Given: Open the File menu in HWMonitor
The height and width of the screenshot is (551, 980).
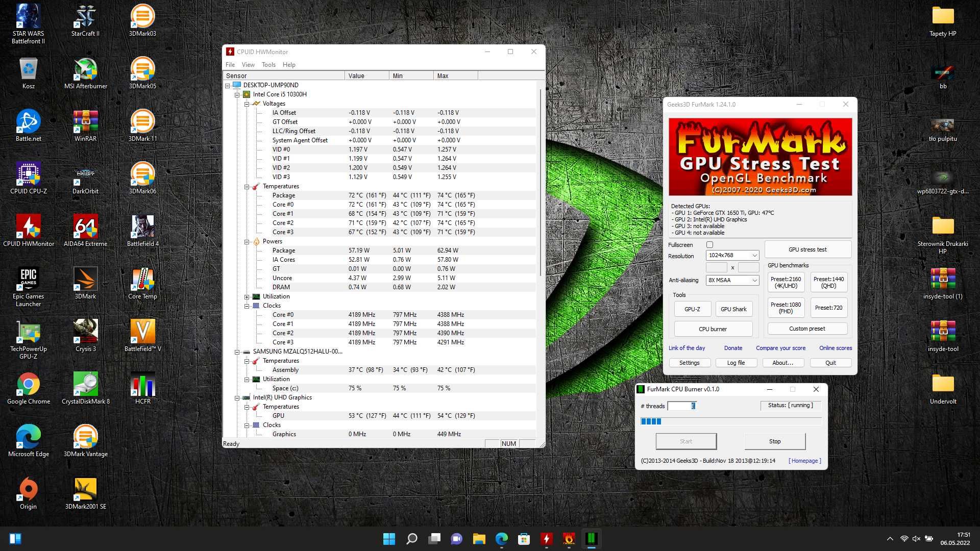Looking at the screenshot, I should 230,65.
